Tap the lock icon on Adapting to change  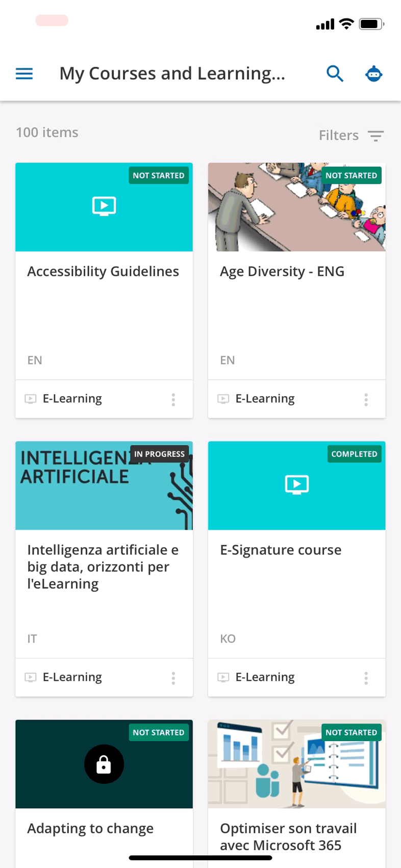click(104, 764)
